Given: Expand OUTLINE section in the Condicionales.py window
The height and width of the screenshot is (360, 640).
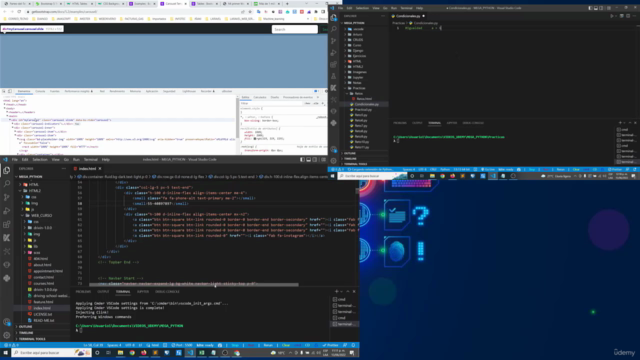Looking at the screenshot, I should point(350,153).
